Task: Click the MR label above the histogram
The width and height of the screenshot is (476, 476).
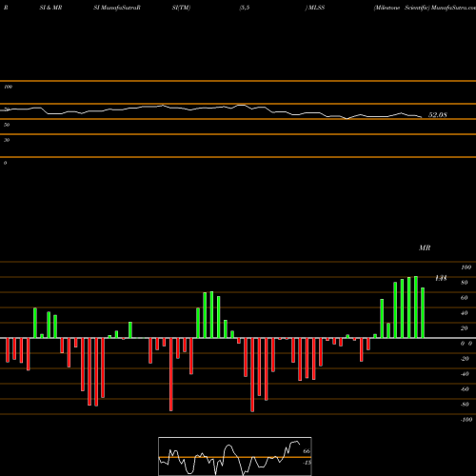Action: point(425,248)
